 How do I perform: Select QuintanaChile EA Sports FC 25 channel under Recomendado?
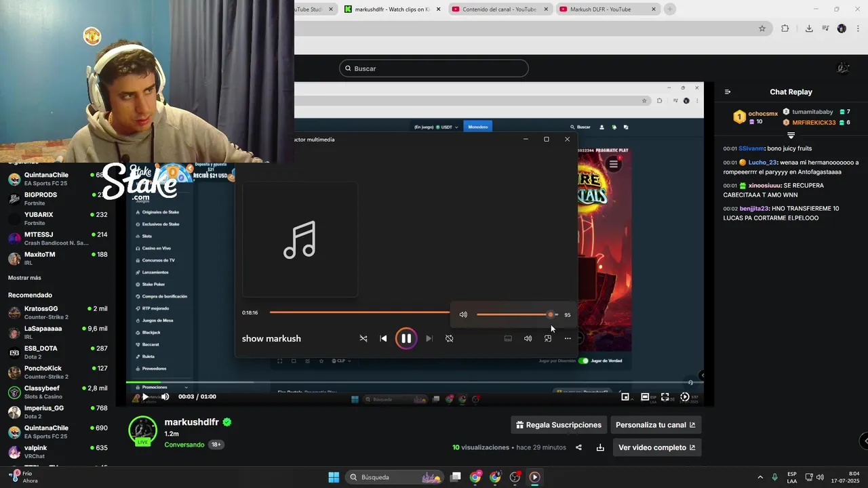point(58,432)
